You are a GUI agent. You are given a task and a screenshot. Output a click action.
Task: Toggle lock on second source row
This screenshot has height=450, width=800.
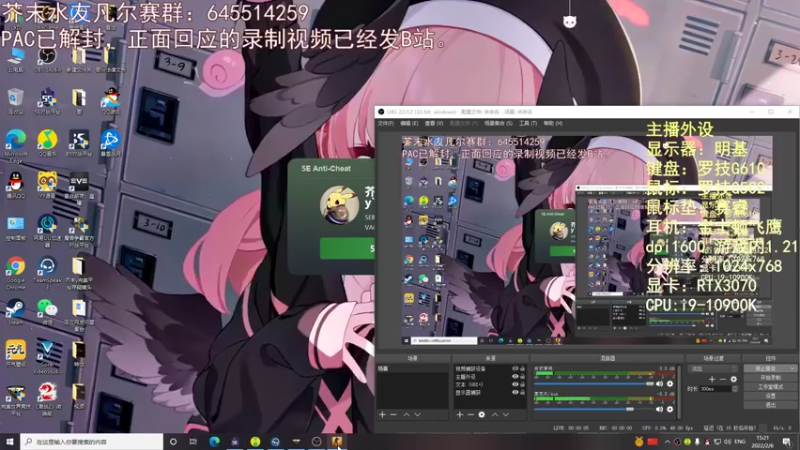click(522, 377)
